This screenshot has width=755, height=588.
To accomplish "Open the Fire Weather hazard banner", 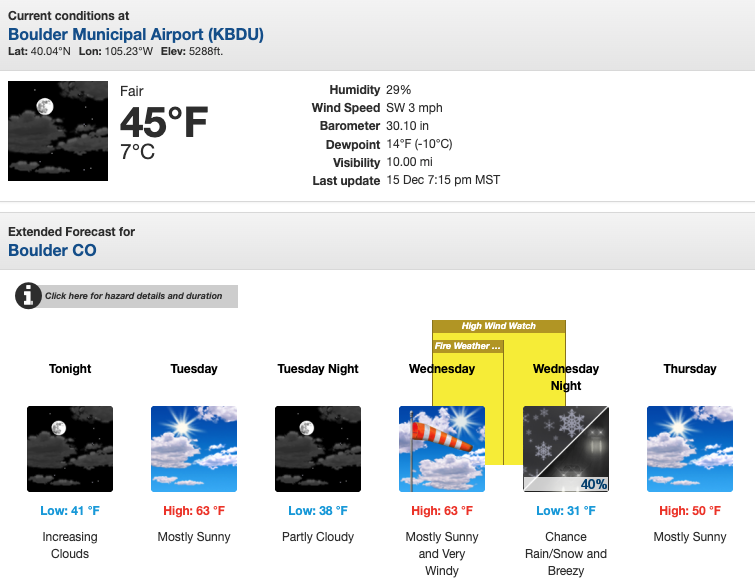I will [467, 346].
